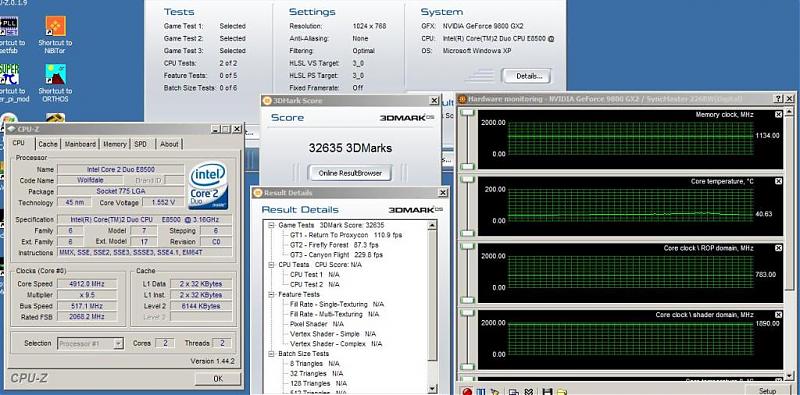Click Result Details scrollbar down arrow
Image resolution: width=800 pixels, height=395 pixels.
pos(432,389)
